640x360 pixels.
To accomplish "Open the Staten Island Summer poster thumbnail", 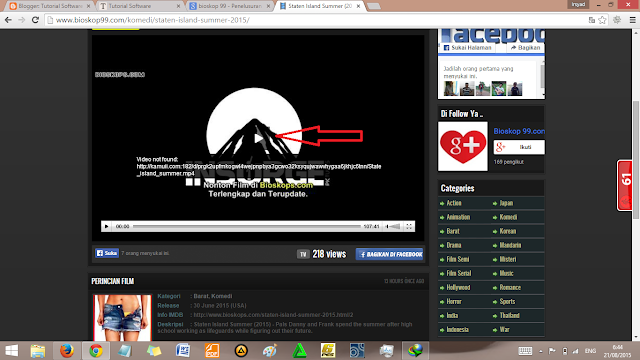I will [122, 318].
